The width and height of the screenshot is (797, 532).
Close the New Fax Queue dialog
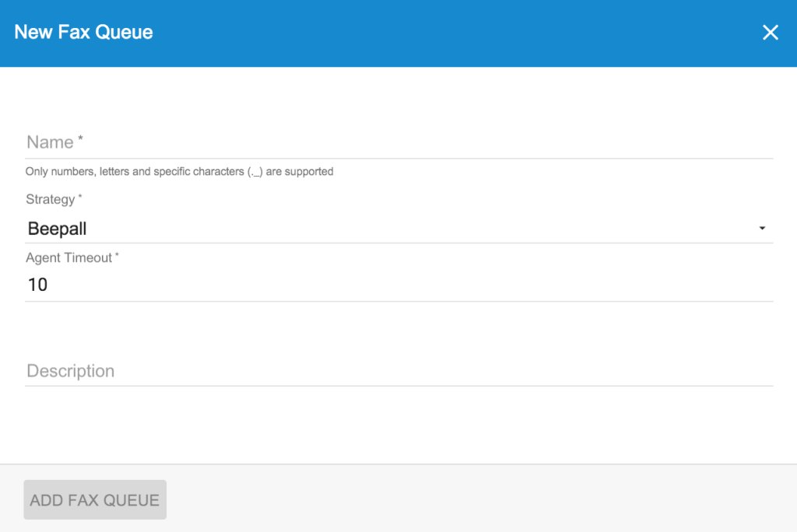click(770, 33)
